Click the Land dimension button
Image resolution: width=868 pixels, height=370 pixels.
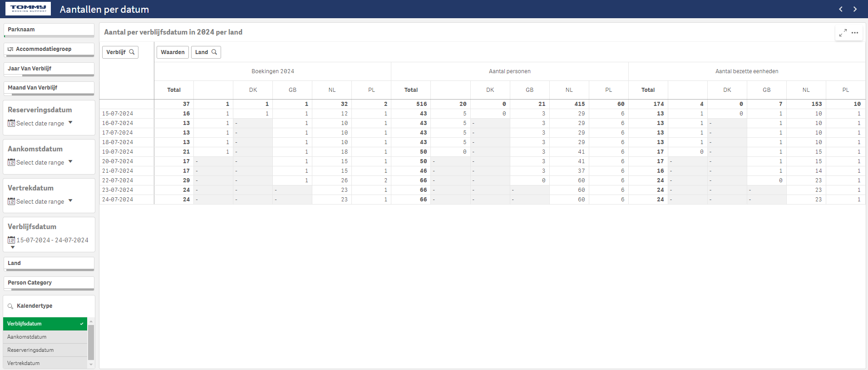point(206,52)
